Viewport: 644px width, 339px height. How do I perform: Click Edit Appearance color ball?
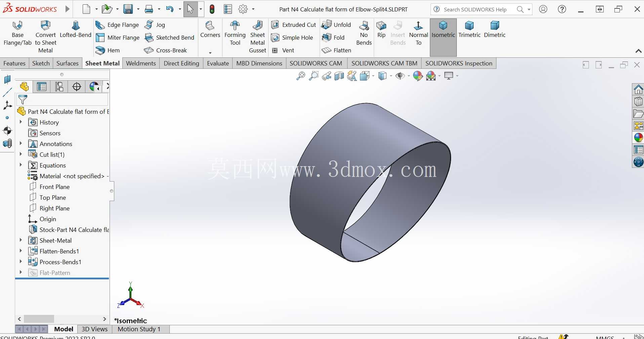click(x=418, y=76)
